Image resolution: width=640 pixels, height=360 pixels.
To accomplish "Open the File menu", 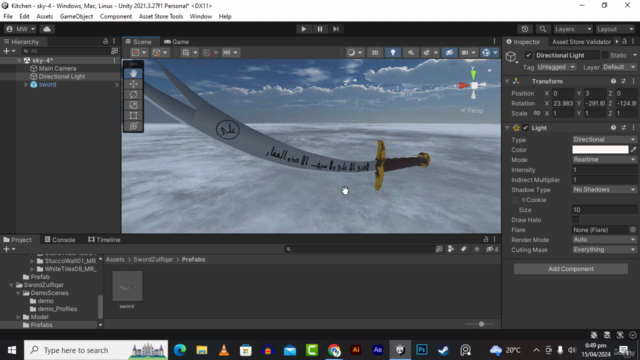I will (x=8, y=16).
